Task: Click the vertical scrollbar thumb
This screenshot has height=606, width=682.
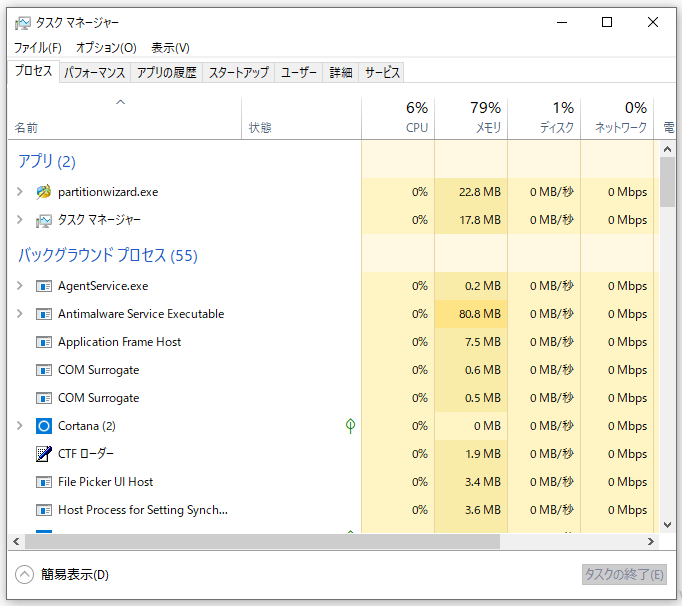Action: coord(667,182)
